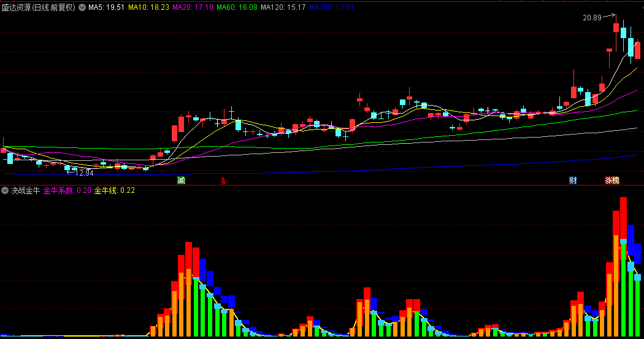The image size is (644, 339).
Task: Click the blue MA250 legend label
Action: point(331,7)
